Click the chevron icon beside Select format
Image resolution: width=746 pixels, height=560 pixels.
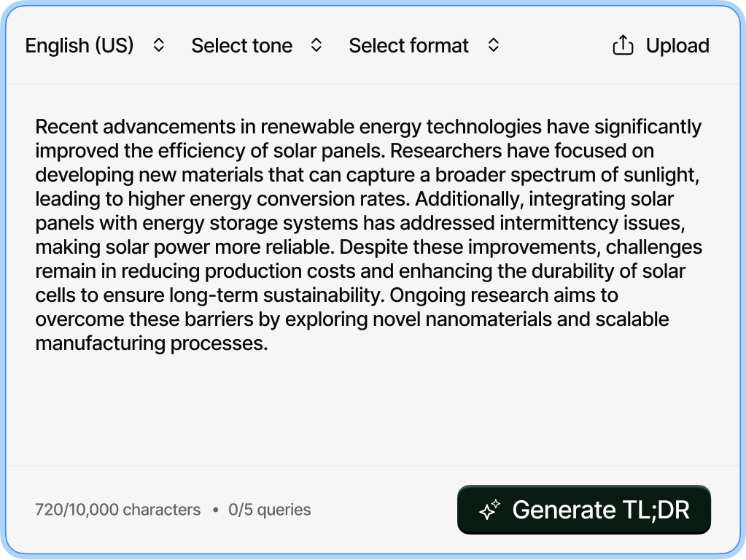point(494,45)
